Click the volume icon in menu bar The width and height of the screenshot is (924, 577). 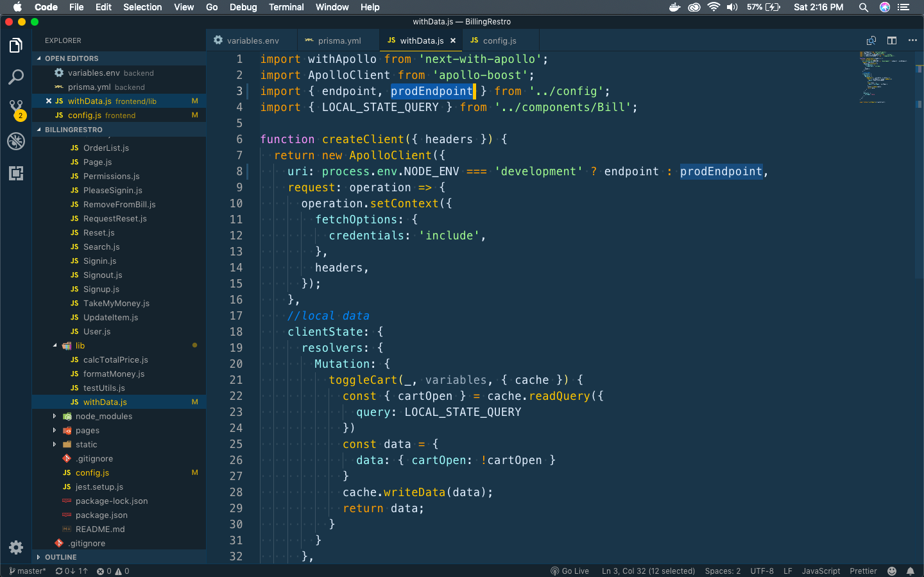pos(732,7)
